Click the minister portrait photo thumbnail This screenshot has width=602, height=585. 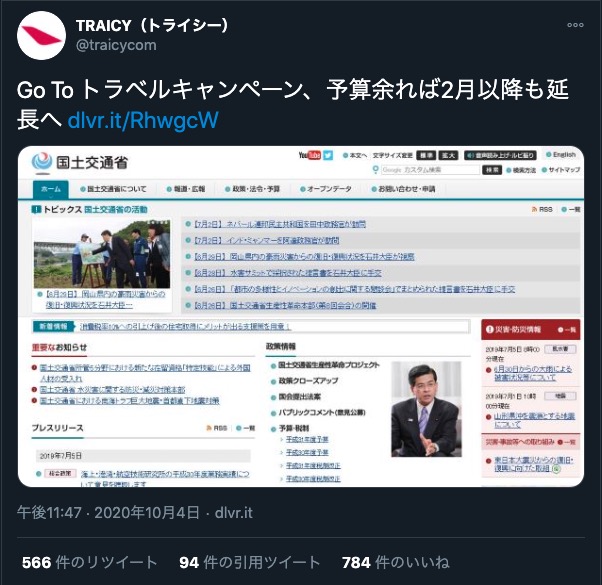426,409
